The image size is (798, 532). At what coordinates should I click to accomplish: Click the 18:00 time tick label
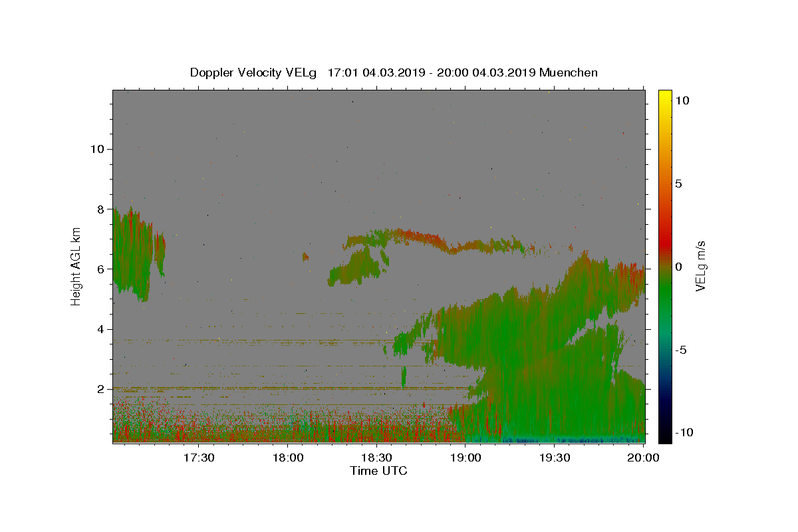coord(288,458)
